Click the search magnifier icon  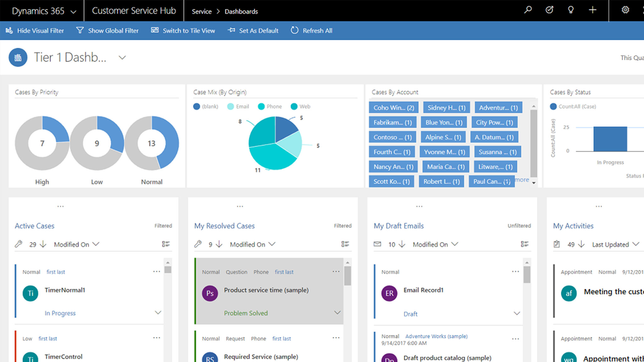click(x=528, y=10)
